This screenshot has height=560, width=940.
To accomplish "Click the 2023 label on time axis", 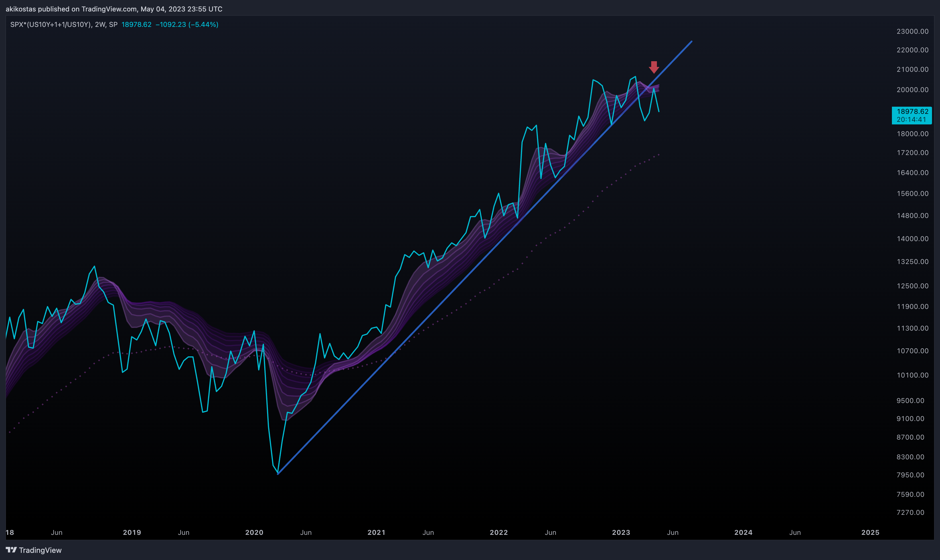I will click(x=621, y=533).
